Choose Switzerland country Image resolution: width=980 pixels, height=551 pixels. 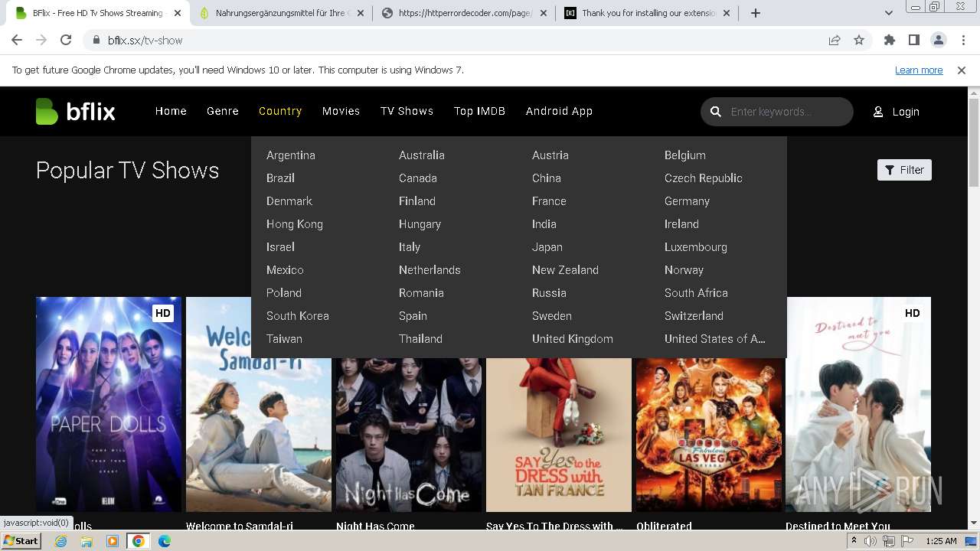tap(694, 316)
